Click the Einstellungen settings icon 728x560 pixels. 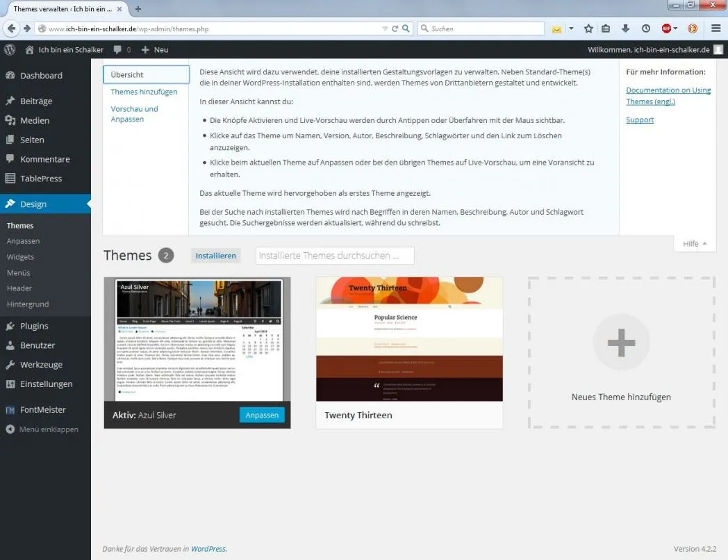(10, 384)
